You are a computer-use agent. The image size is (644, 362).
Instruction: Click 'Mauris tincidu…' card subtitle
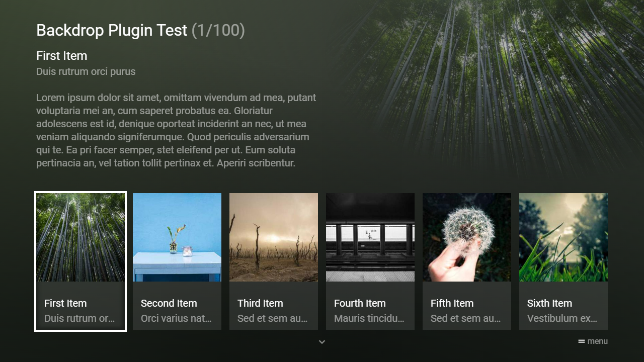pyautogui.click(x=369, y=318)
